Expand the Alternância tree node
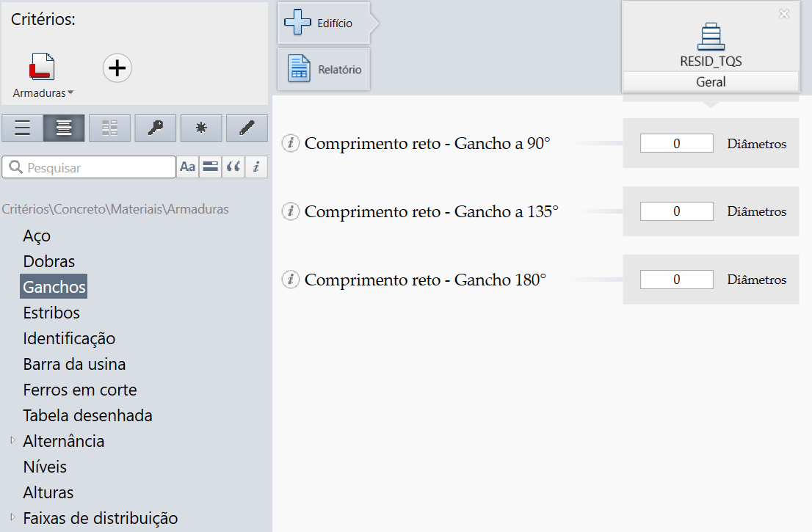Image resolution: width=812 pixels, height=532 pixels. point(12,440)
